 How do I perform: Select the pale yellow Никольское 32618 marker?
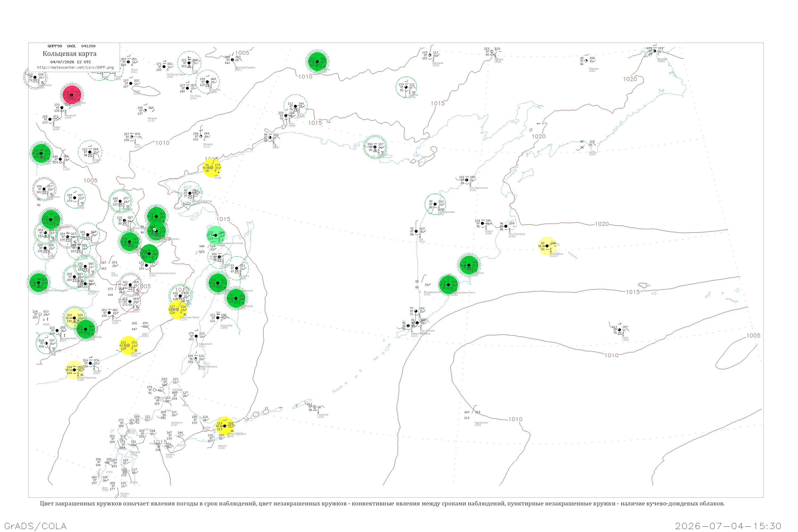tap(547, 246)
